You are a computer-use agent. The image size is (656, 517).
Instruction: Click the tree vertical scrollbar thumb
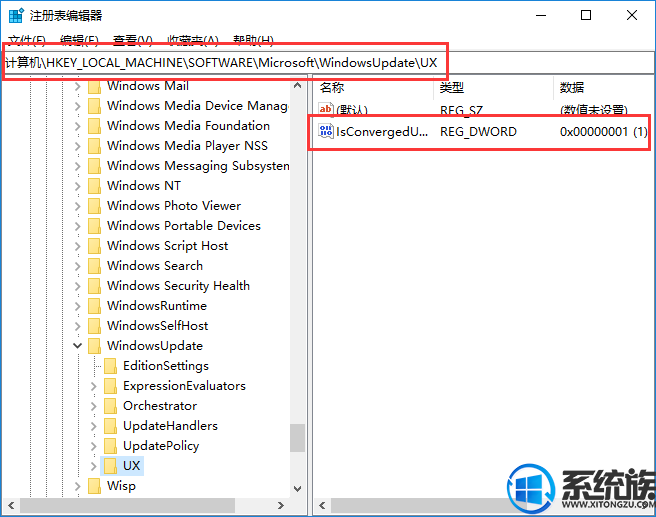coord(297,438)
